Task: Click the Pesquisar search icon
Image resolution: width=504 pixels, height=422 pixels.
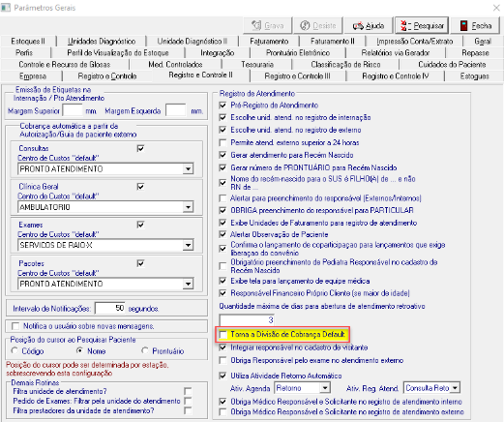Action: [x=406, y=25]
